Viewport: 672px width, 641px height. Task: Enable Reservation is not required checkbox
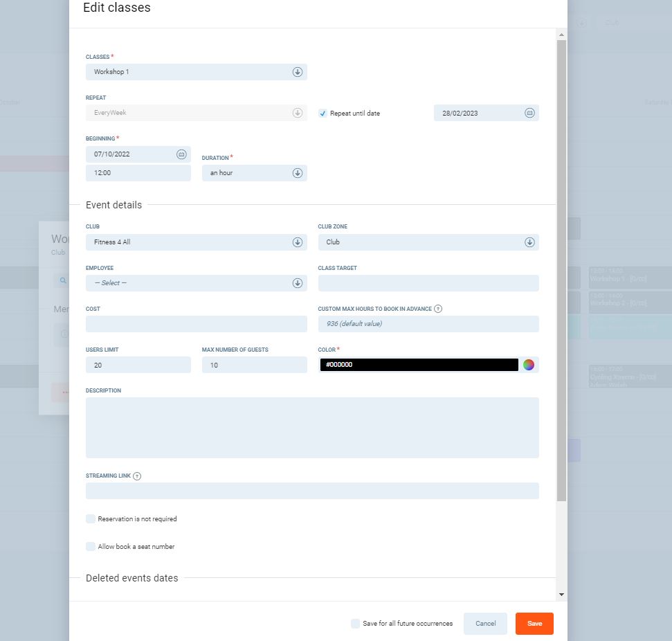(91, 518)
